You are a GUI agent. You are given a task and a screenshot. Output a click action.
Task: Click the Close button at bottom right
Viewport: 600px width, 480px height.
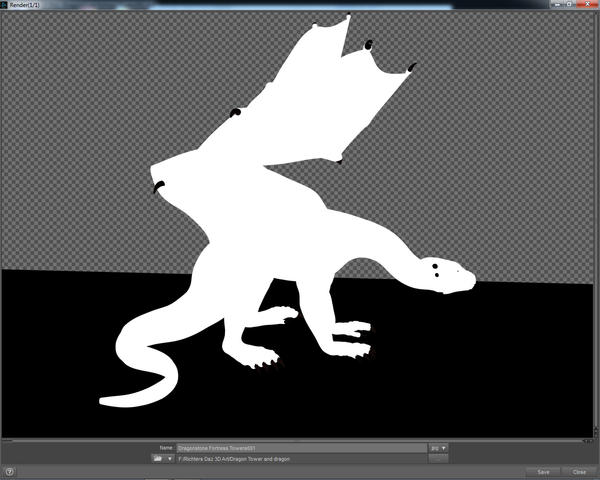pos(579,472)
